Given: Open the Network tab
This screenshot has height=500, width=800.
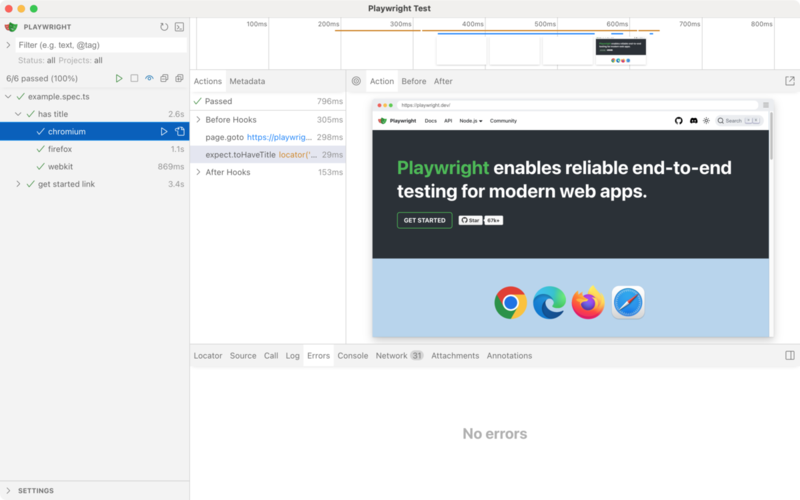Looking at the screenshot, I should 399,356.
